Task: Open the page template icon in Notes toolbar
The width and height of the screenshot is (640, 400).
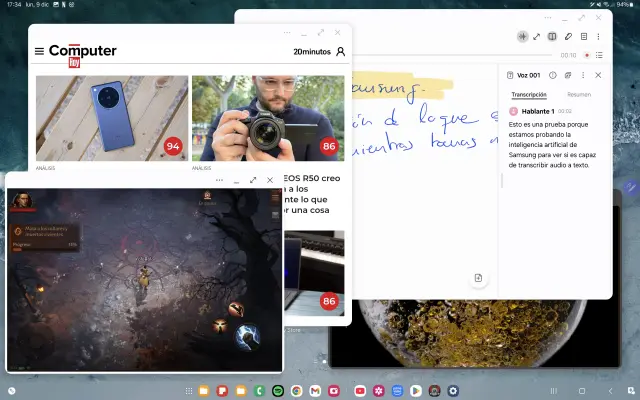Action: [584, 37]
